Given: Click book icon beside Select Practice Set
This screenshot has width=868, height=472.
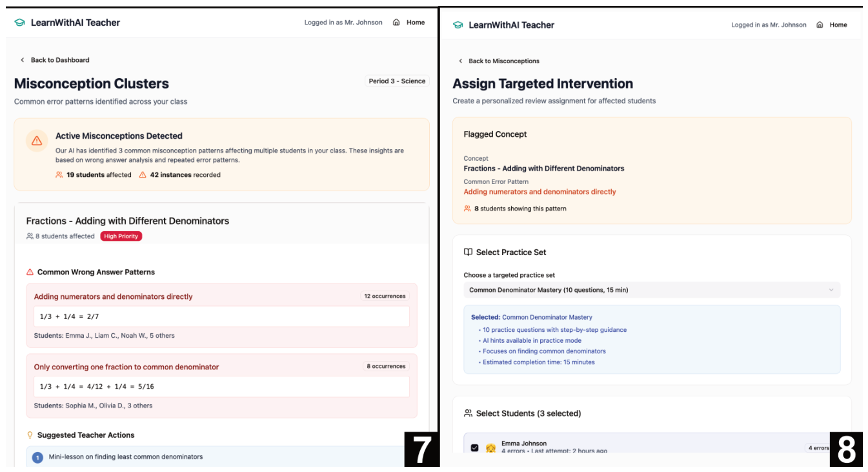Looking at the screenshot, I should tap(468, 252).
